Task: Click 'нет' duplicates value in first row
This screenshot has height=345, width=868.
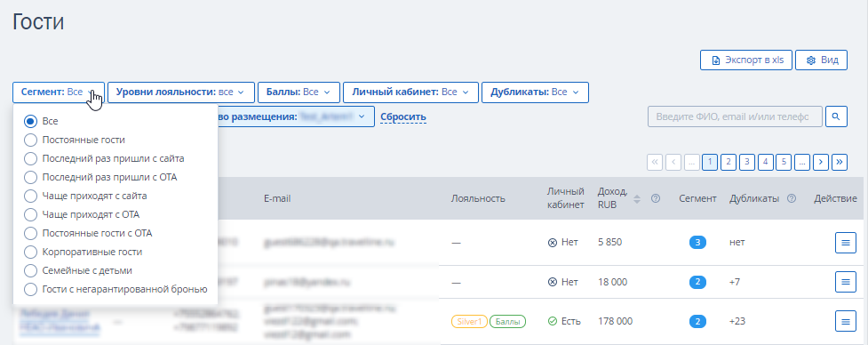Action: click(737, 243)
